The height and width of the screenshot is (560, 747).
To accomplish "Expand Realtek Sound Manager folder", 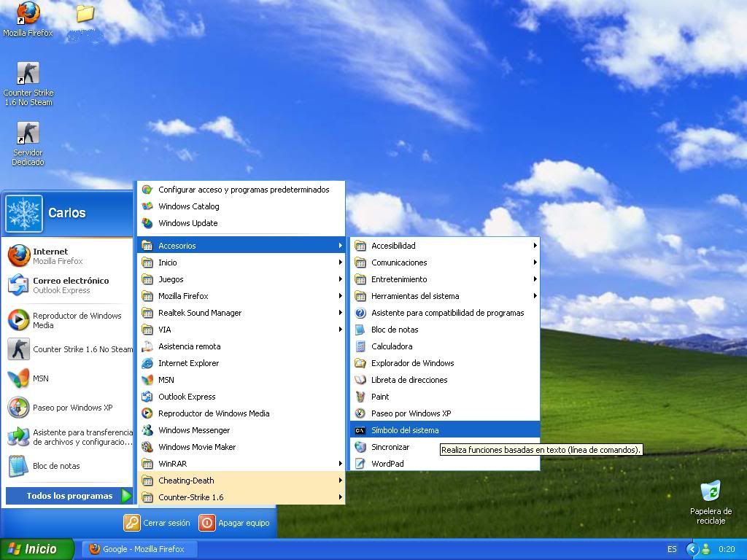I will pos(241,313).
